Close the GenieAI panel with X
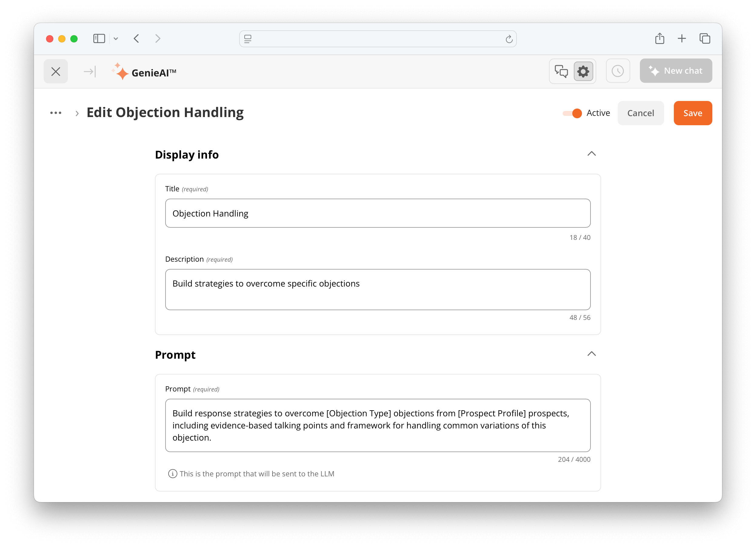The height and width of the screenshot is (547, 756). (x=56, y=71)
